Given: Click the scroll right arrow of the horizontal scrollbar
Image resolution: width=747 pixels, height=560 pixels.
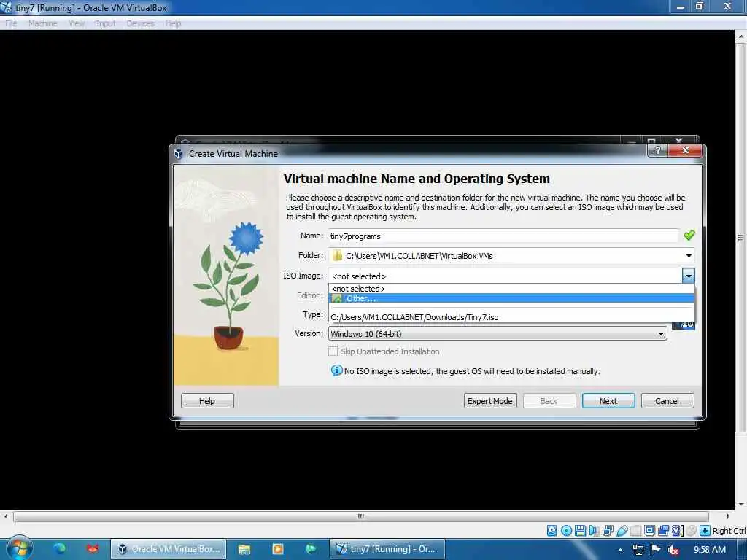Looking at the screenshot, I should [x=727, y=516].
